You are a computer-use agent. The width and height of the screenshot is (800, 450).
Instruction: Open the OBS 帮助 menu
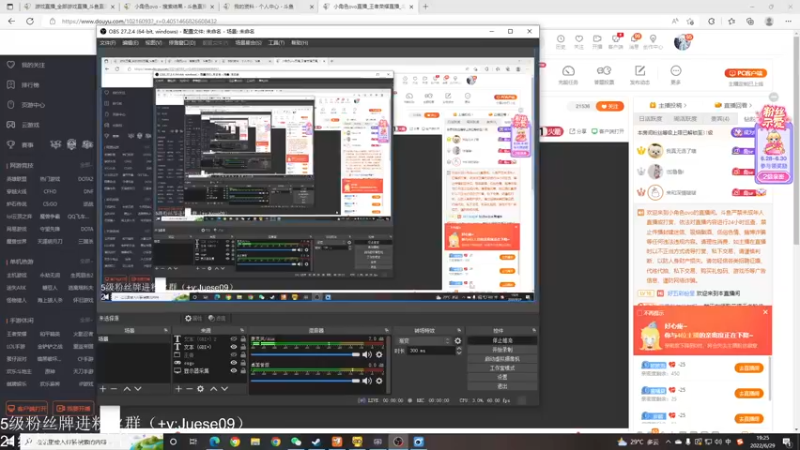299,43
